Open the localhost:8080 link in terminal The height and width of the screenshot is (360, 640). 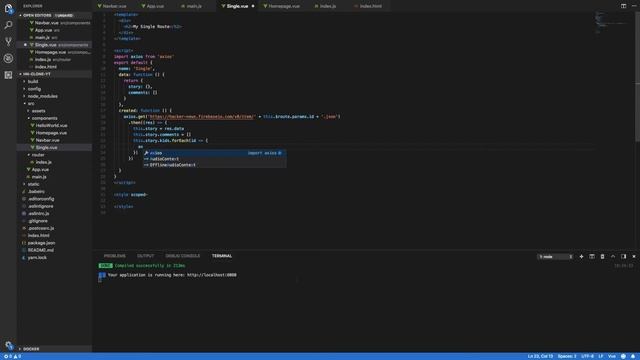(212, 275)
